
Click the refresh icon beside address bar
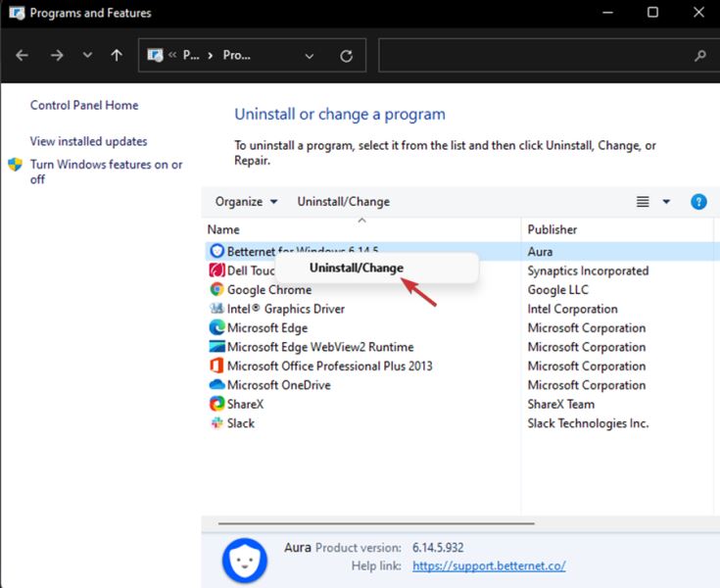(x=346, y=56)
